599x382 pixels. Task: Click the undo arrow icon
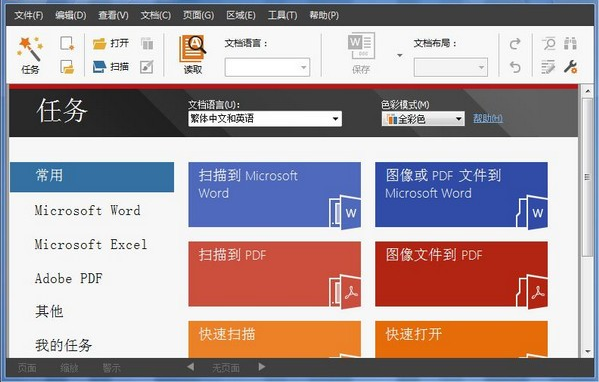click(x=515, y=67)
